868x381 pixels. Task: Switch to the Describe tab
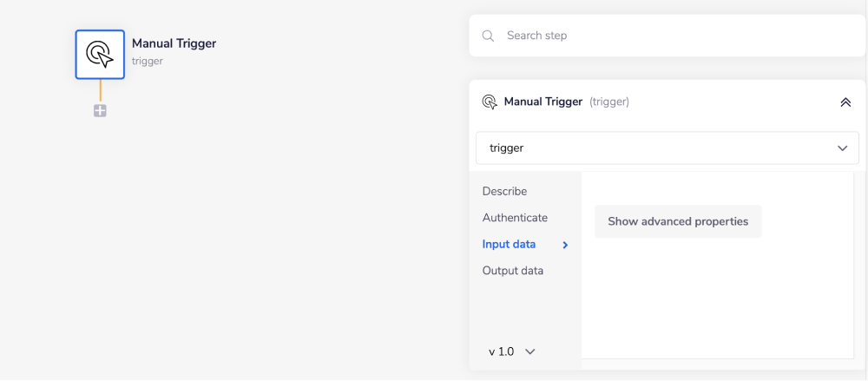(x=504, y=191)
